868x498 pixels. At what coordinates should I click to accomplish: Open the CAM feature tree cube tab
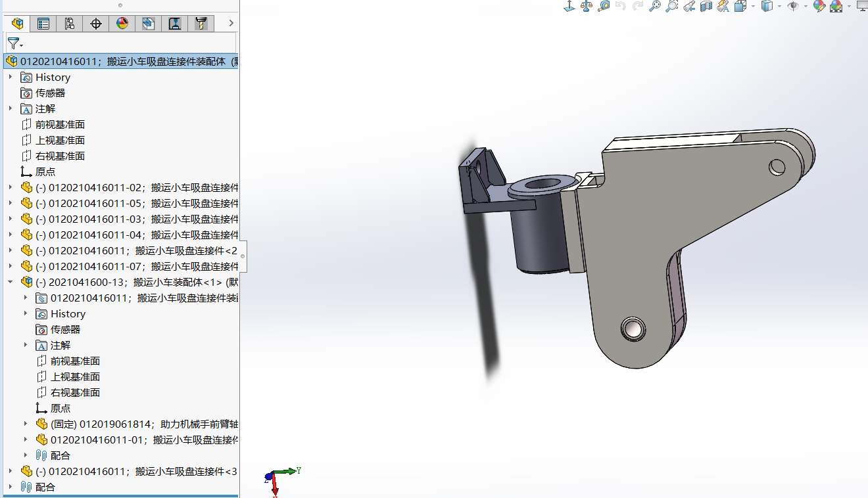149,24
